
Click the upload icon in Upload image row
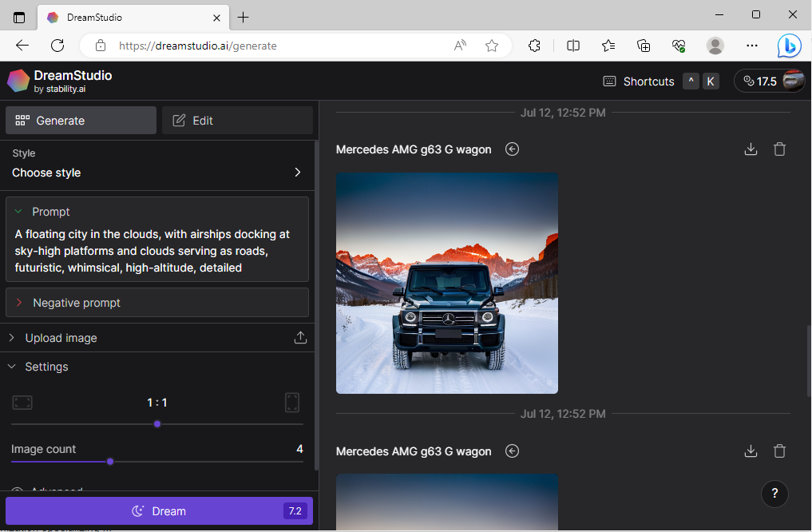pos(300,338)
